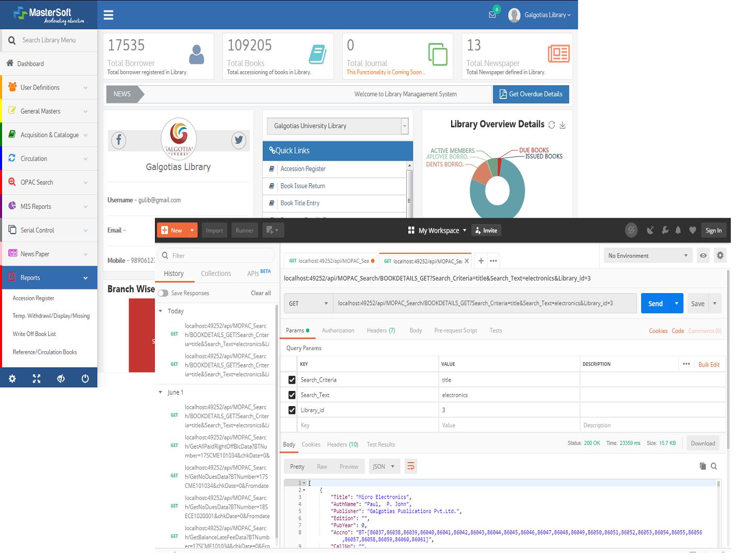Open environment quick look eye icon
The image size is (738, 560).
(x=703, y=255)
